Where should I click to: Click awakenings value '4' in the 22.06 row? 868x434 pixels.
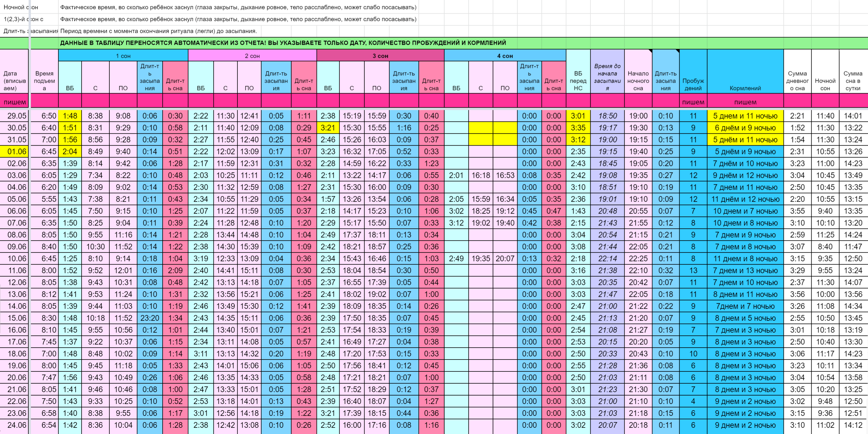(x=693, y=401)
